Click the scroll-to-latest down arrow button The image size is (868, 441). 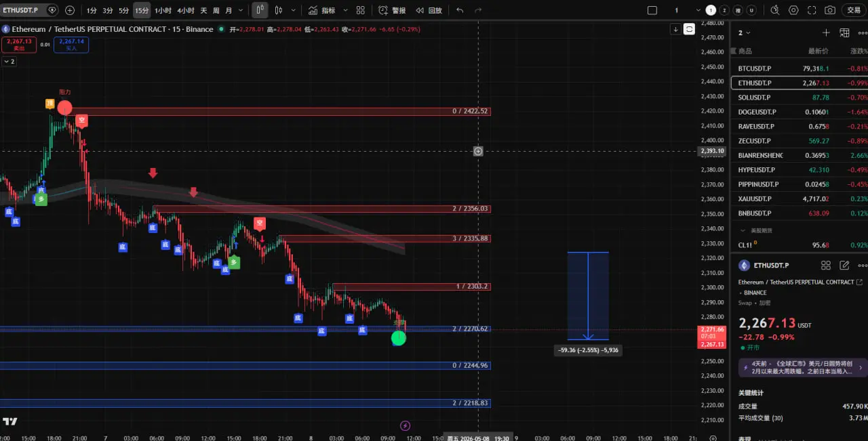[675, 28]
